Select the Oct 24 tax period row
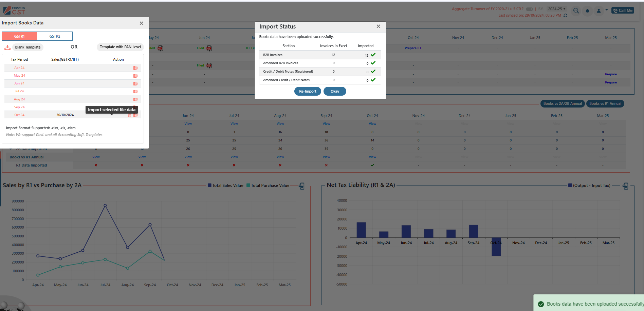 tap(73, 115)
